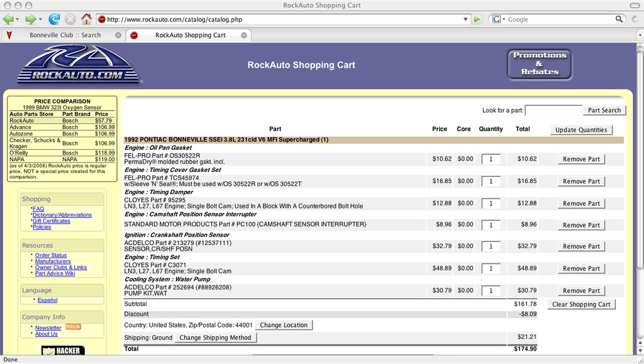The height and width of the screenshot is (364, 644).
Task: Close the Bonneville Club tab
Action: click(118, 35)
